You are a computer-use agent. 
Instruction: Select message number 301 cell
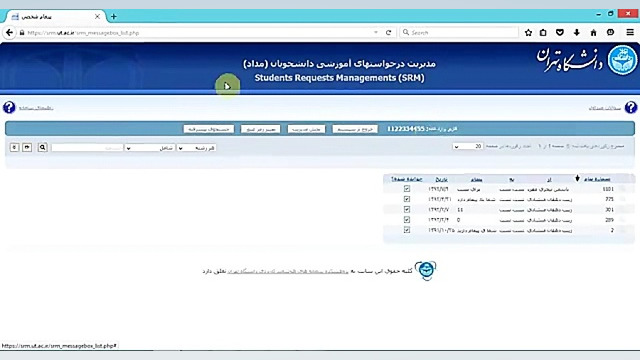(x=609, y=209)
